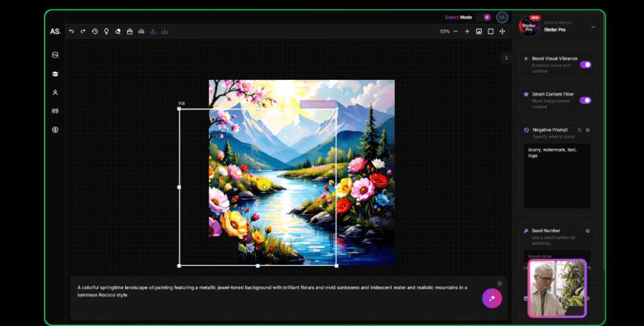This screenshot has height=326, width=644.
Task: Click the undo arrow icon
Action: 72,31
